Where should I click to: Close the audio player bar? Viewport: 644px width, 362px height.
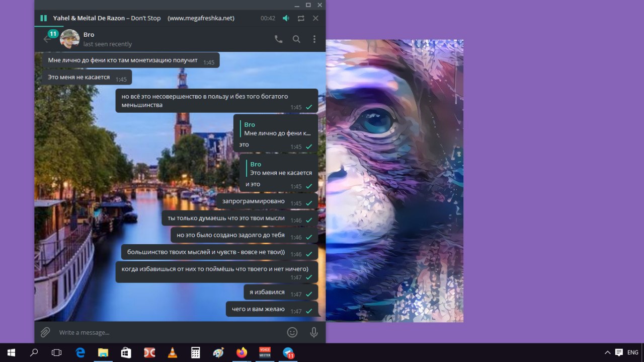tap(315, 18)
